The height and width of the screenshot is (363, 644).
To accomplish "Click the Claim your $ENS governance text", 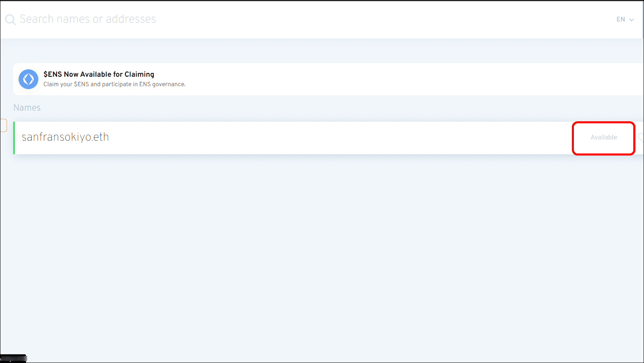I will [x=115, y=84].
